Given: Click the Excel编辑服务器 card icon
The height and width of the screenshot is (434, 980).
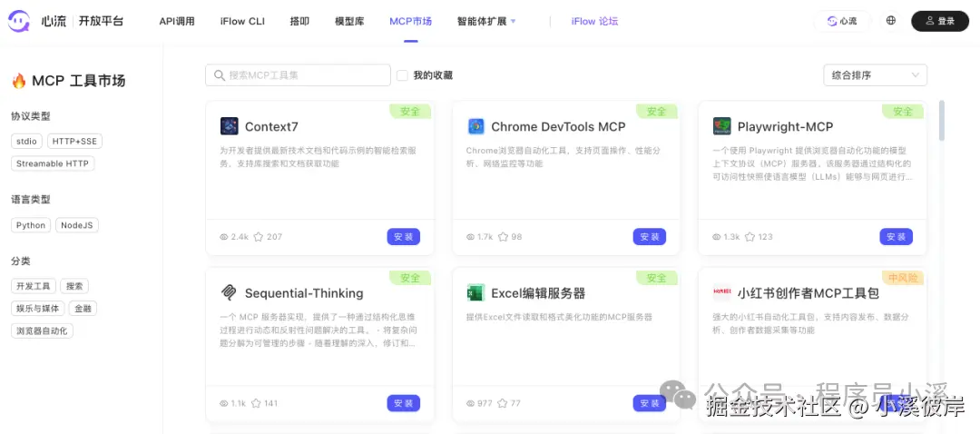Looking at the screenshot, I should pos(476,292).
